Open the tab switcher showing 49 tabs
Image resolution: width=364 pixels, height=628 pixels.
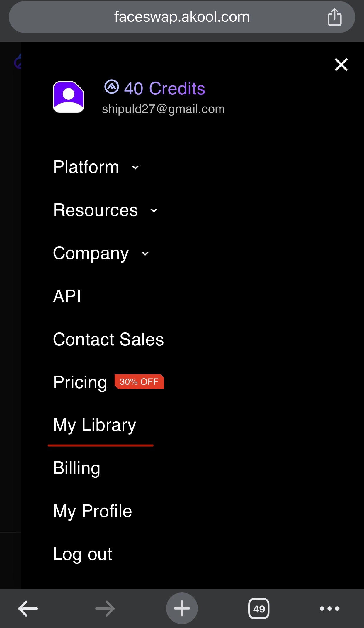[x=259, y=608]
